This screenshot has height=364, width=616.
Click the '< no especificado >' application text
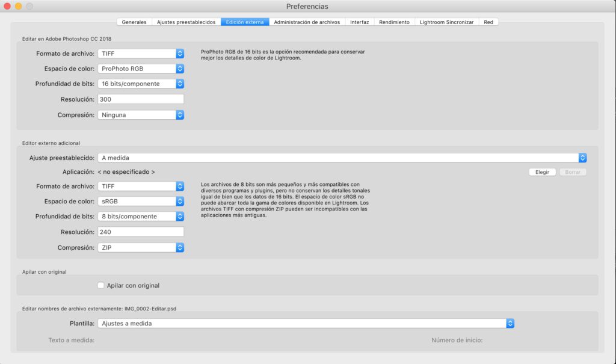pyautogui.click(x=126, y=172)
